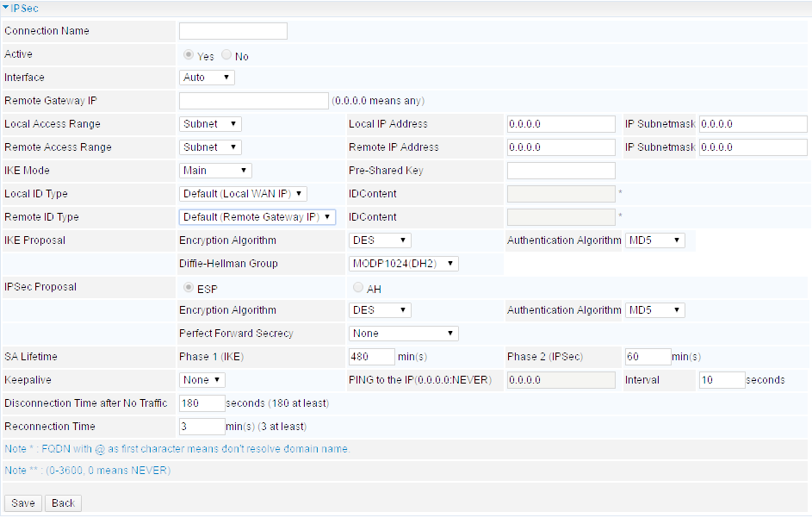Click Remote Access Range IP Subnetmask field

pos(753,147)
